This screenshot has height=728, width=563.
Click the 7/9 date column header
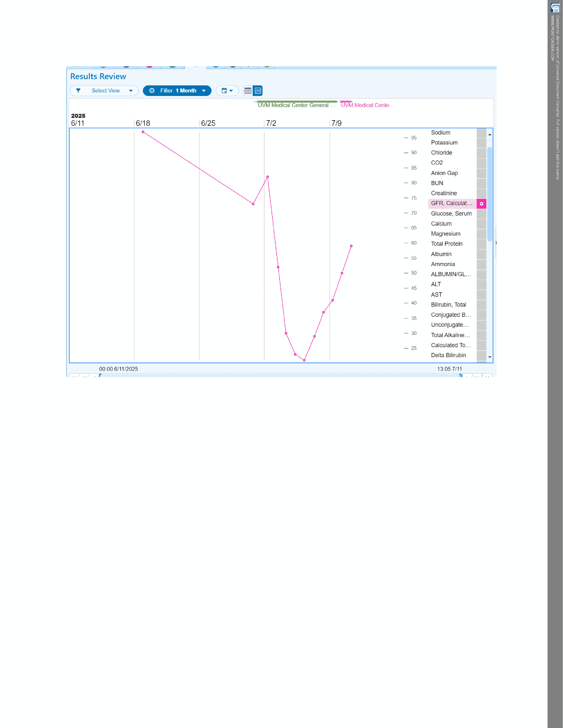336,123
